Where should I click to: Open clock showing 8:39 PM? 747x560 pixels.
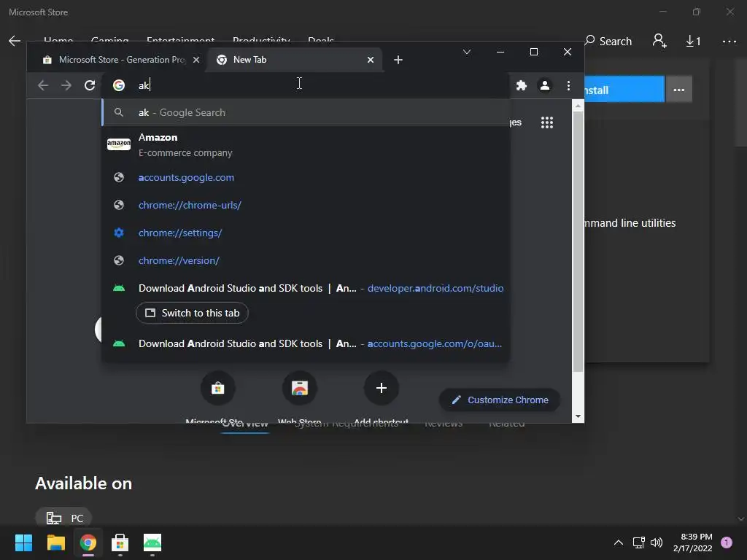point(693,542)
